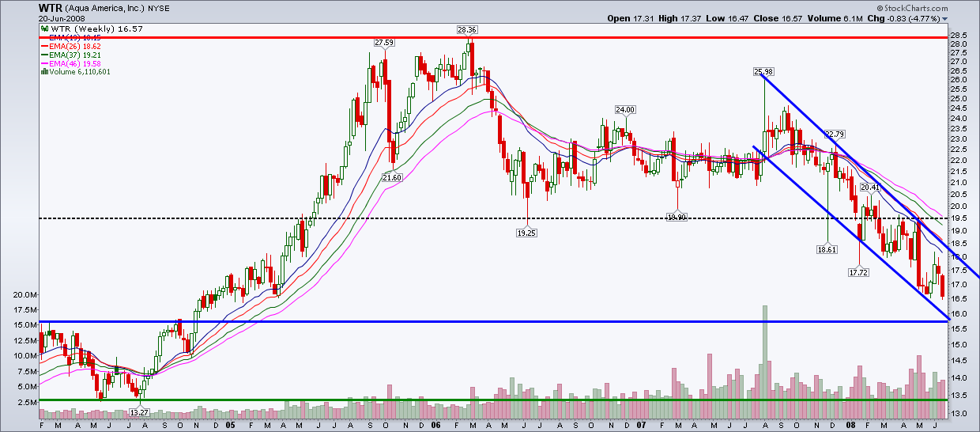Screen dimensions: 980x432
Task: Select the EMA(26) 18.62 legend entry
Action: pyautogui.click(x=70, y=47)
